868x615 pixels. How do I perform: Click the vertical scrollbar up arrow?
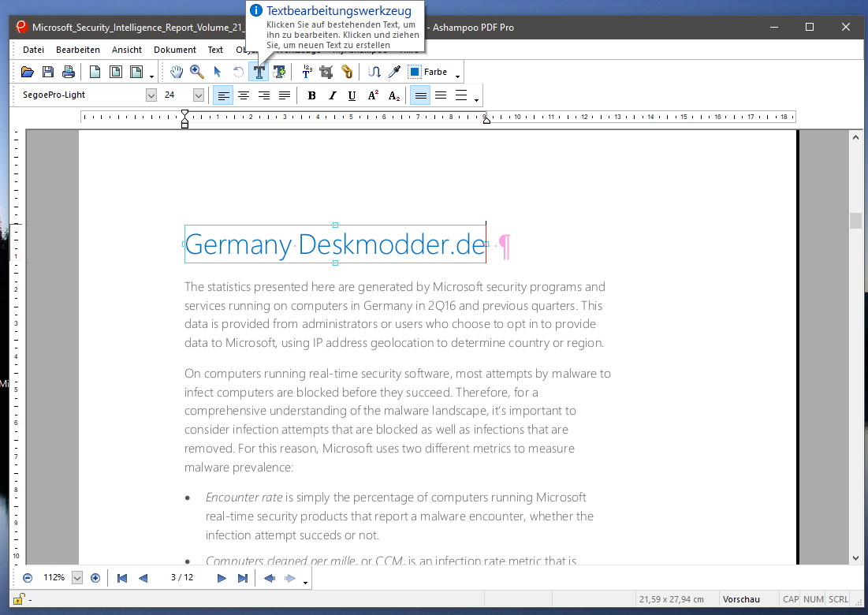tap(856, 136)
